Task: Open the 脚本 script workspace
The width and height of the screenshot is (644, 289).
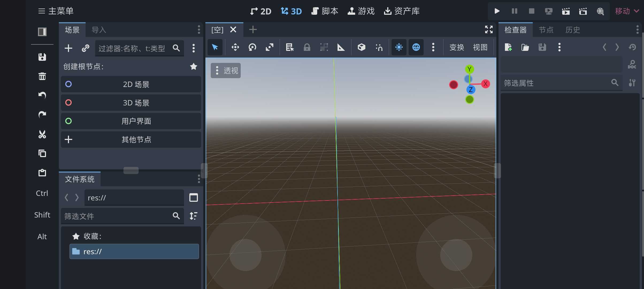Action: click(x=325, y=11)
